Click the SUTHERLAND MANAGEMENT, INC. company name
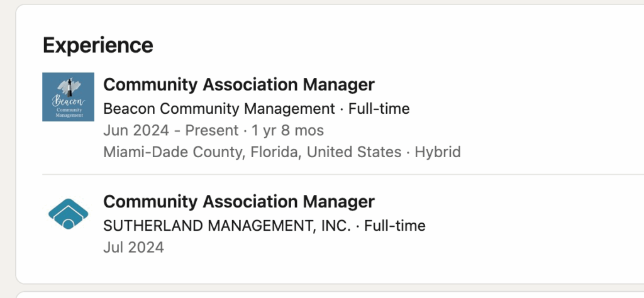 coord(227,226)
